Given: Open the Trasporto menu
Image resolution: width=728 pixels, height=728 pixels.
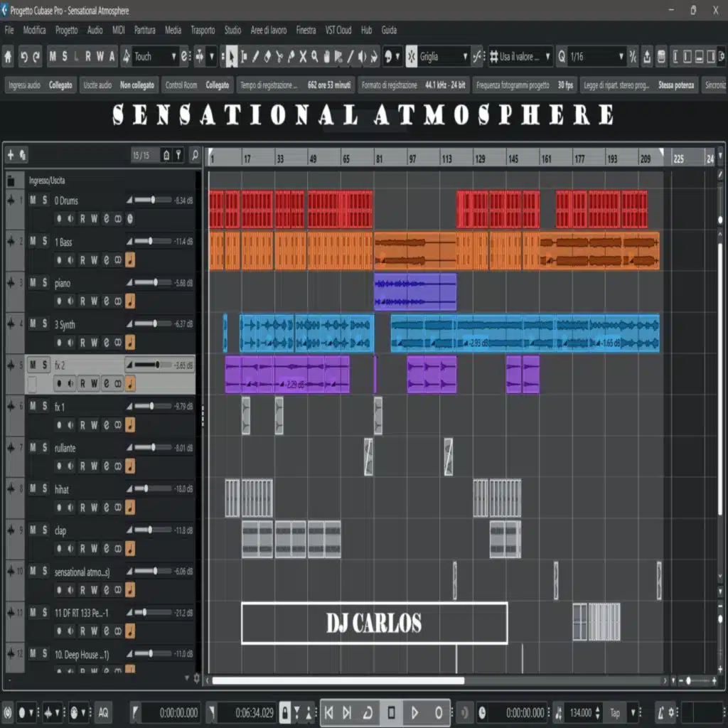Looking at the screenshot, I should tap(203, 30).
